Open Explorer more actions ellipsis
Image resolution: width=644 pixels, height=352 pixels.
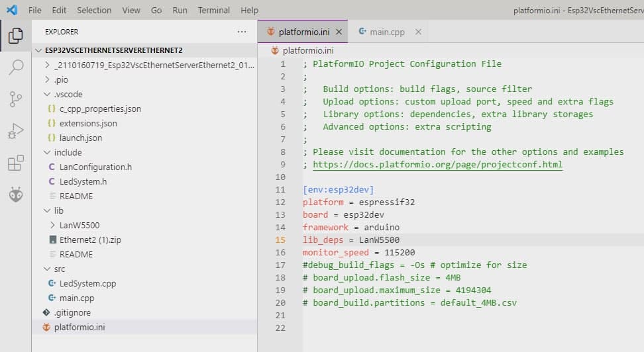pos(242,32)
